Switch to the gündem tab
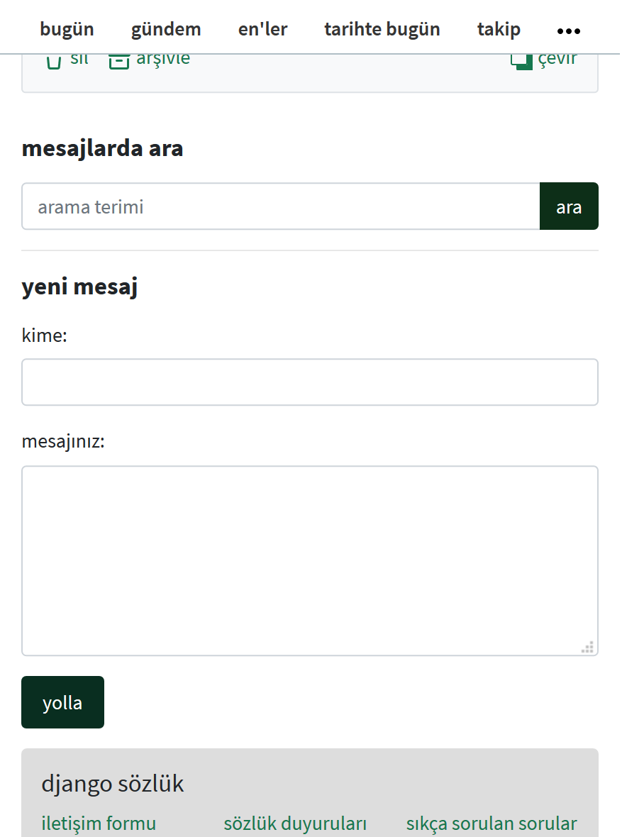Viewport: 644px width, 837px height. click(166, 29)
